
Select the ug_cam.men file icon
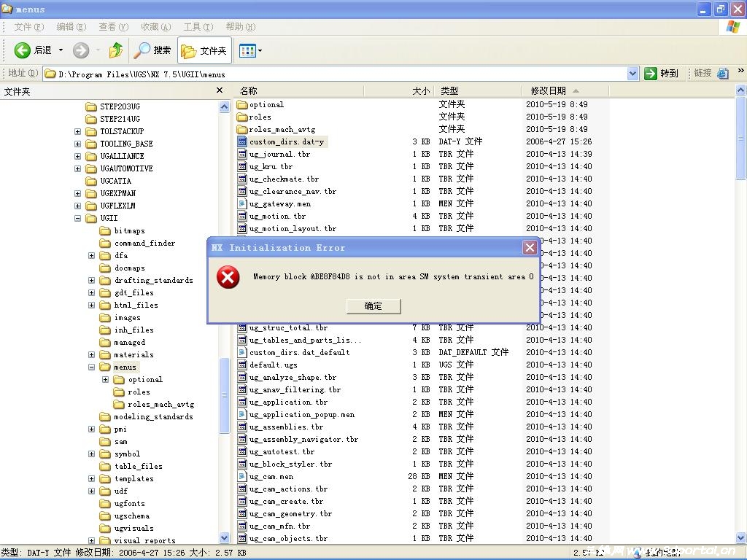click(242, 476)
